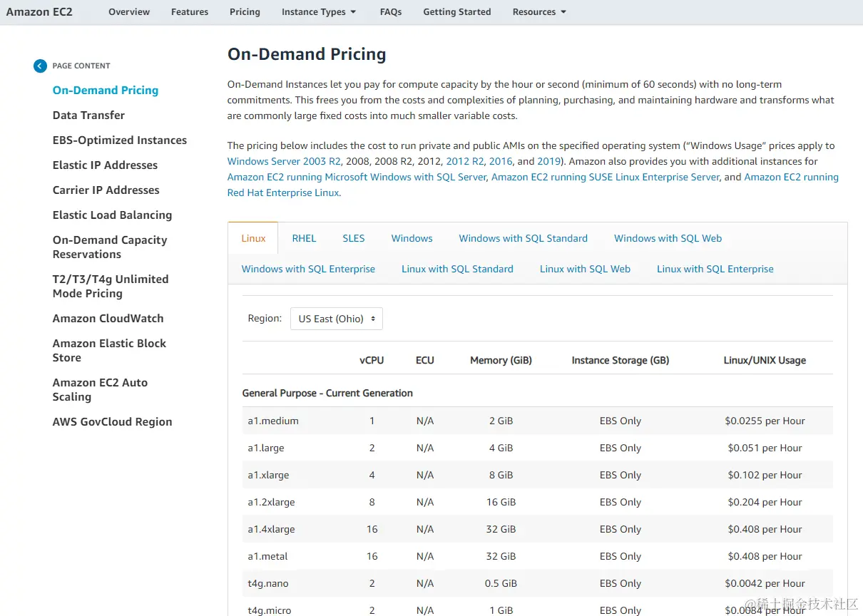Open the Overview nav item
Image resolution: width=863 pixels, height=616 pixels.
[129, 12]
